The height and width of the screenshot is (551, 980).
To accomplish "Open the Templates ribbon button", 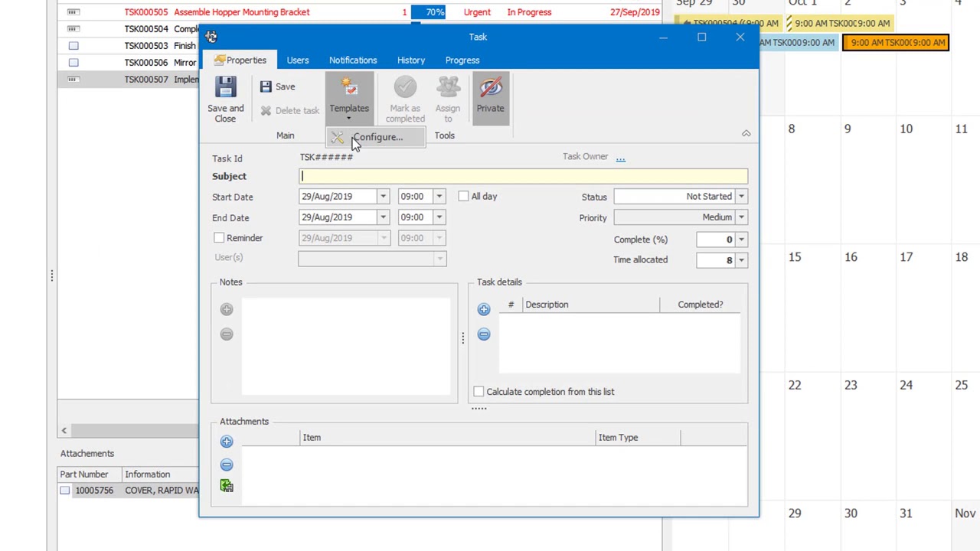I will tap(349, 97).
